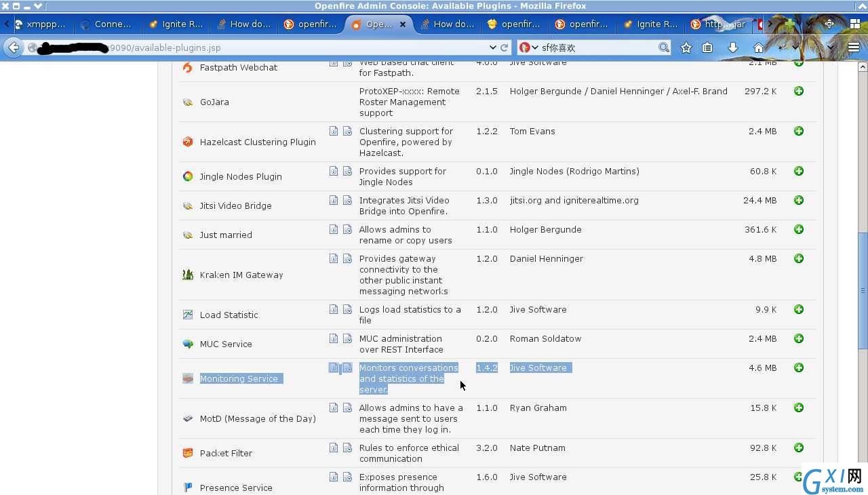
Task: Open the changelog icon for Hazelcast Clustering Plugin
Action: click(347, 131)
